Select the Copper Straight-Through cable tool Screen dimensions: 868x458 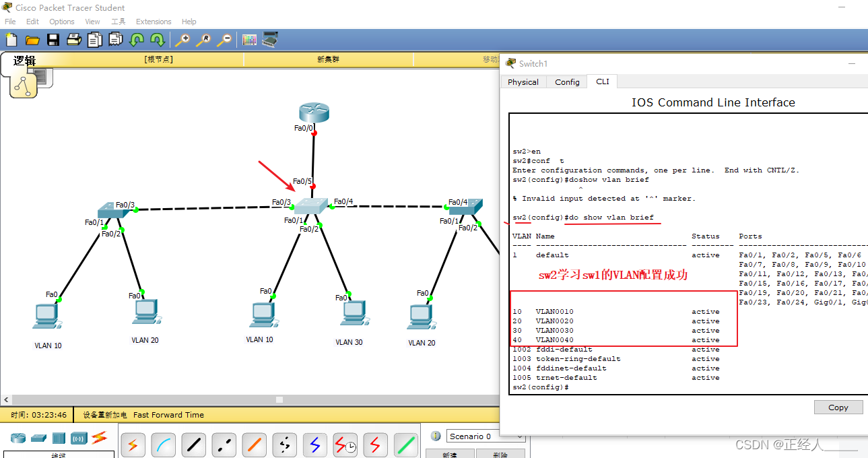click(x=193, y=445)
